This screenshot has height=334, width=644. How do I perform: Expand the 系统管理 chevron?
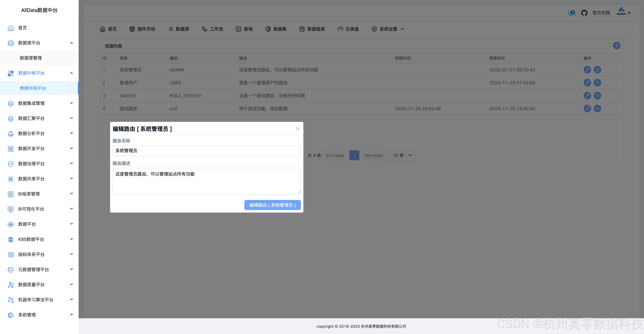tap(71, 314)
